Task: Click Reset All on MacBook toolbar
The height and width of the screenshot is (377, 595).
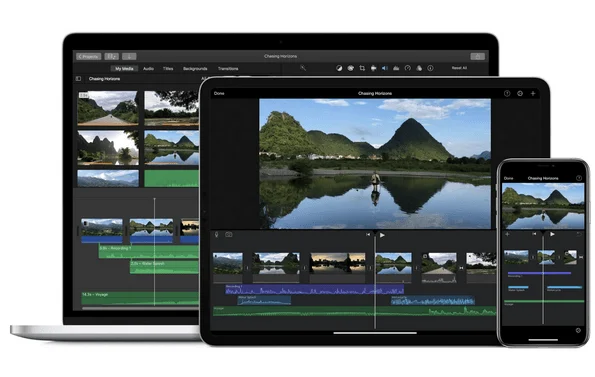Action: 459,68
